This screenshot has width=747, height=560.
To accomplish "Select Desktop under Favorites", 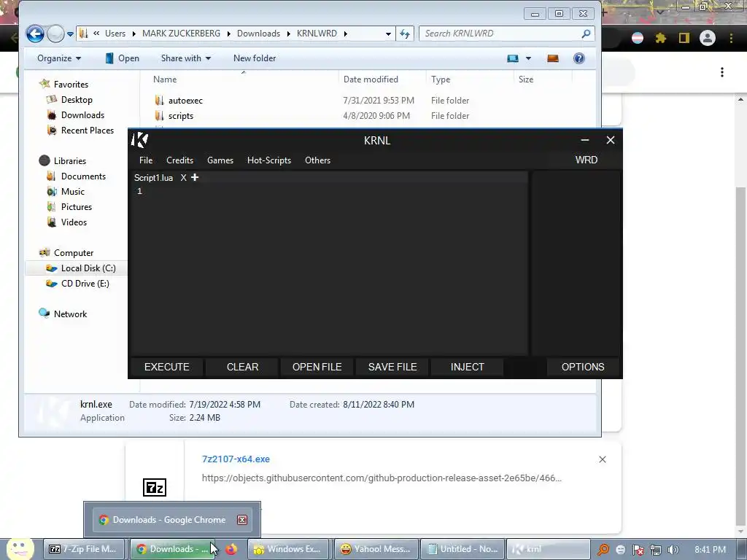I will (x=77, y=99).
